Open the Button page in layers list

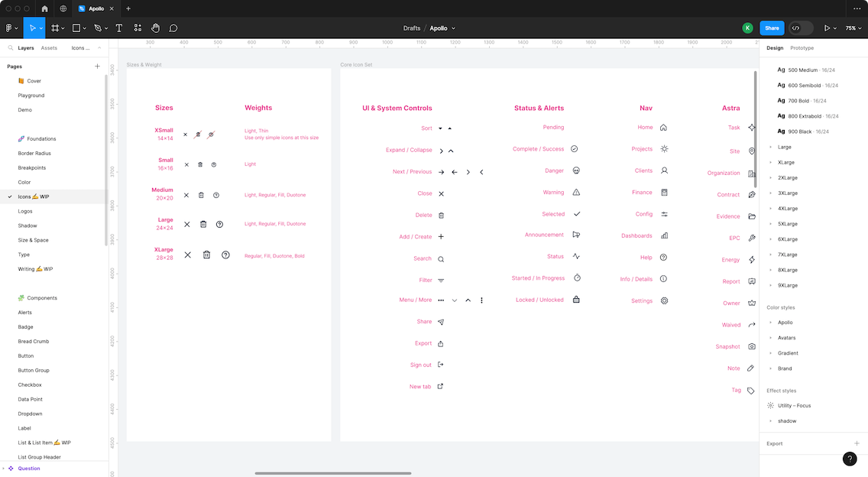[26, 356]
